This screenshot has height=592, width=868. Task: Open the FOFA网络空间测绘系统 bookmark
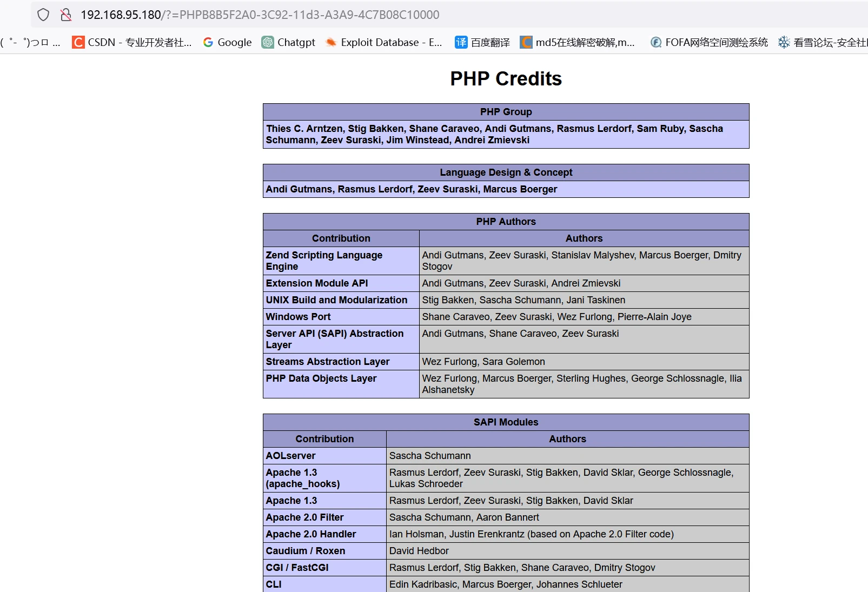point(709,42)
